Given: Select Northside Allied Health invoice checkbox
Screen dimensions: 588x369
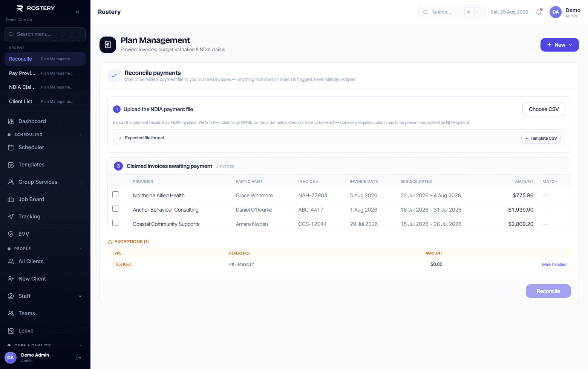Looking at the screenshot, I should (115, 194).
